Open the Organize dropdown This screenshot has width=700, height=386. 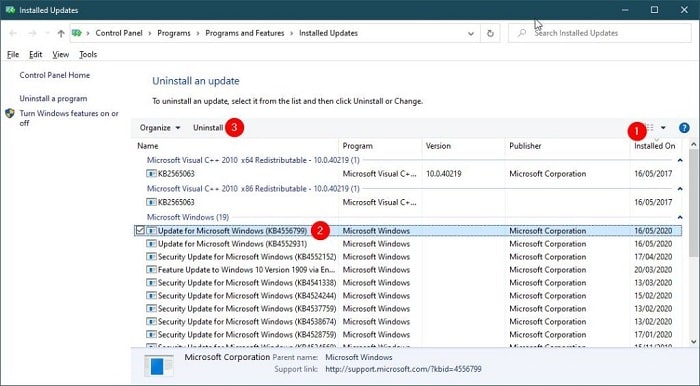pyautogui.click(x=160, y=128)
